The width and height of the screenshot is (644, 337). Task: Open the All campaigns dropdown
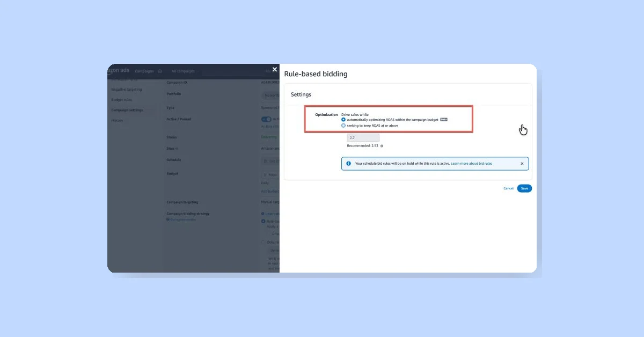(185, 71)
